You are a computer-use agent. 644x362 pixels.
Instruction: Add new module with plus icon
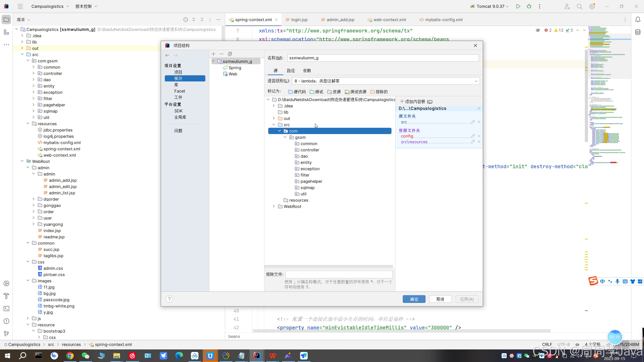(x=213, y=54)
